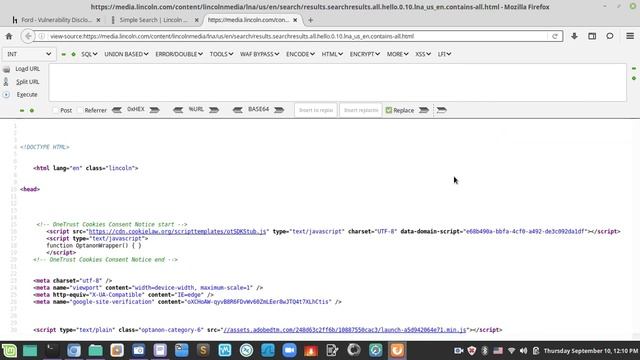Show site information icon in address bar
The width and height of the screenshot is (640, 360).
tap(42, 36)
